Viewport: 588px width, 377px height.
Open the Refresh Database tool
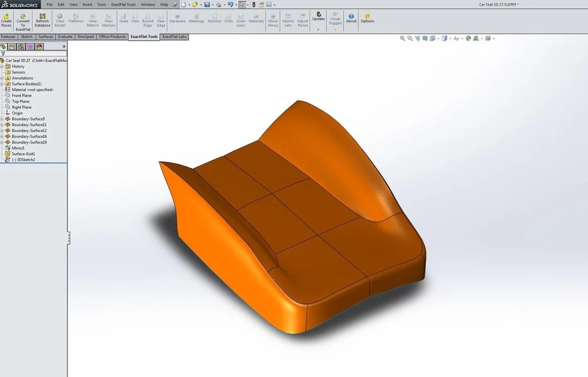(42, 20)
